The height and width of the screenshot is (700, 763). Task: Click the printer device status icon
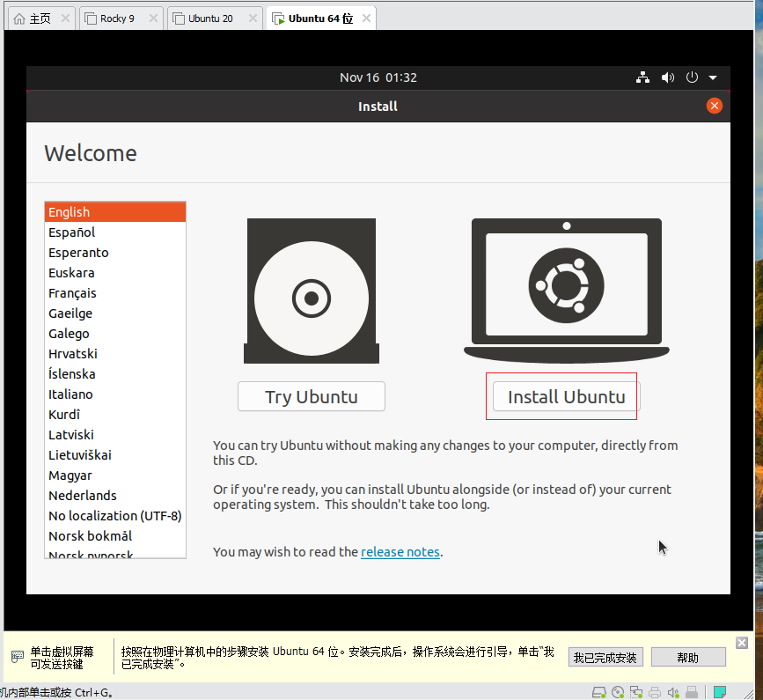tap(655, 692)
